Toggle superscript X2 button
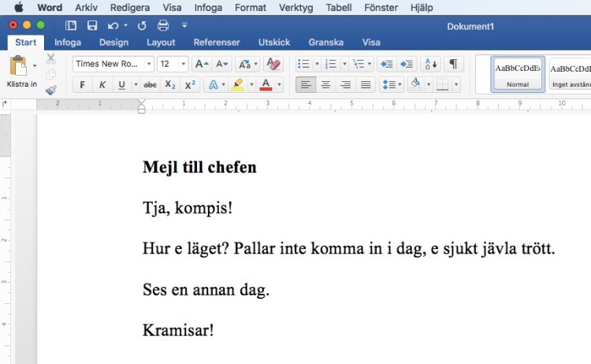Viewport: 591px width, 364px height. [x=190, y=85]
